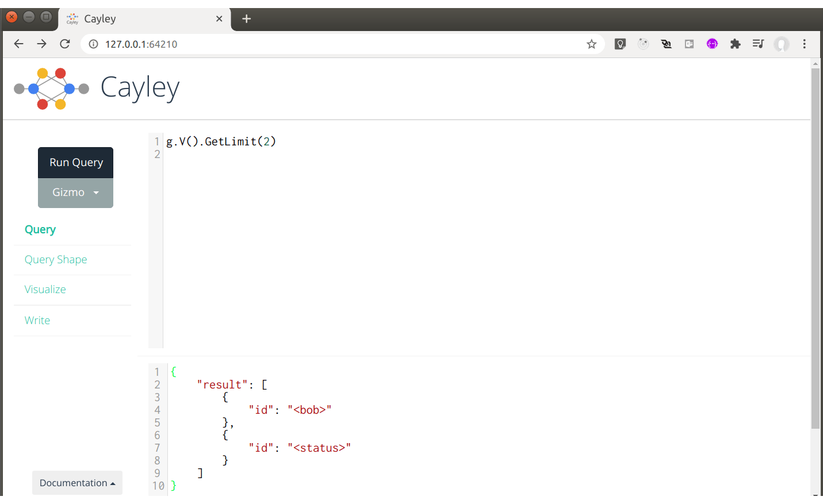Select the back navigation arrow
The height and width of the screenshot is (504, 823).
[18, 43]
